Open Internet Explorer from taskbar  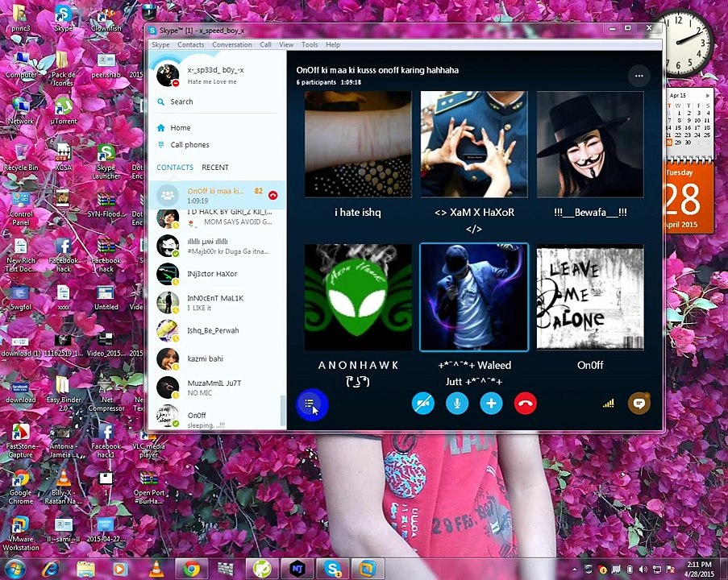pyautogui.click(x=51, y=569)
